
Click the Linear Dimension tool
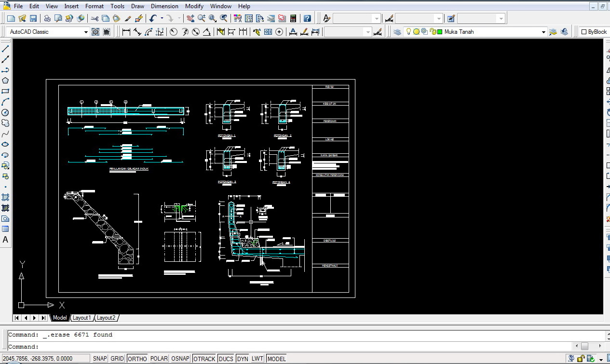point(126,32)
